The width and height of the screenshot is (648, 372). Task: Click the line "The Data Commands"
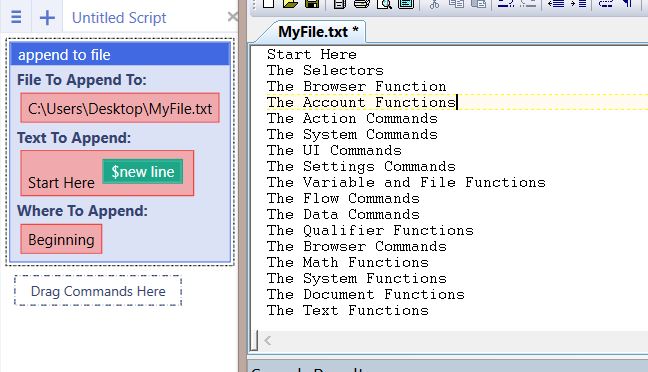343,214
